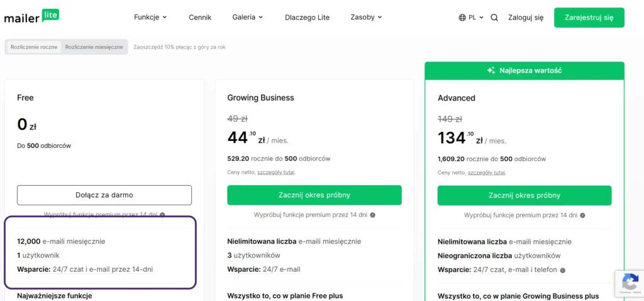Open the Dlaczego Lite page
This screenshot has width=644, height=301.
click(x=307, y=18)
